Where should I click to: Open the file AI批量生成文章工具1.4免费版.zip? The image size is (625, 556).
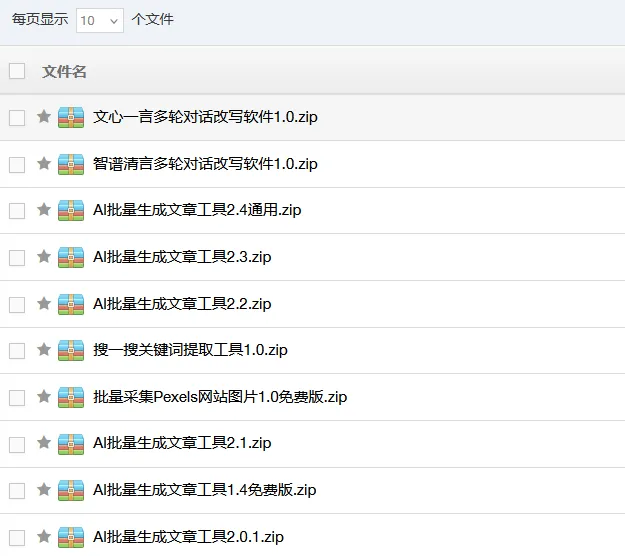(x=204, y=490)
